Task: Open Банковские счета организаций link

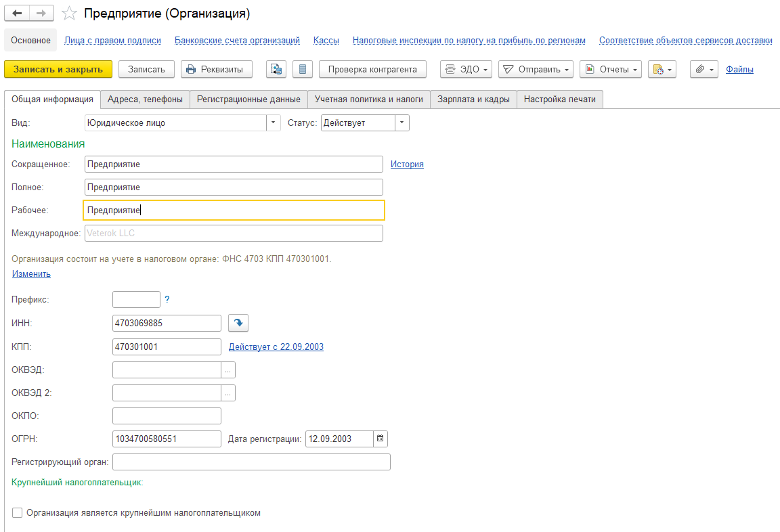Action: (x=237, y=41)
